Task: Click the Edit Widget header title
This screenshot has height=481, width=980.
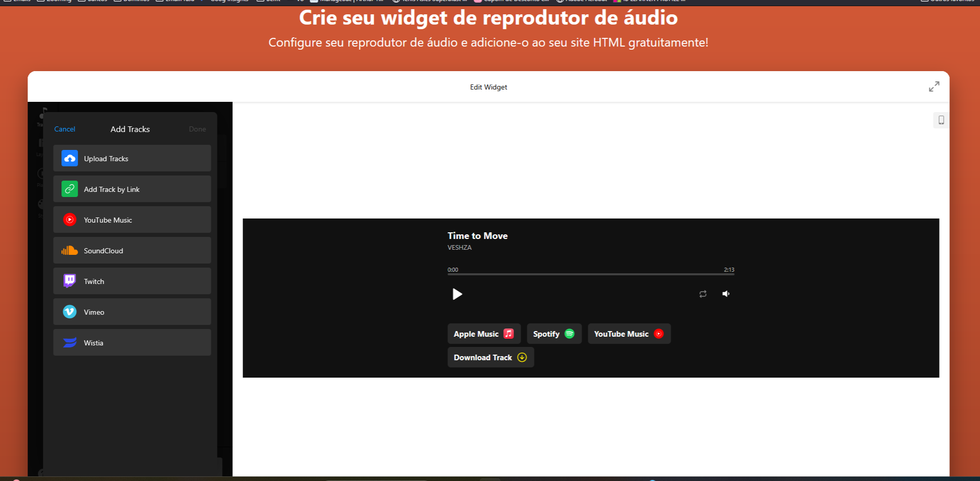Action: [x=488, y=87]
